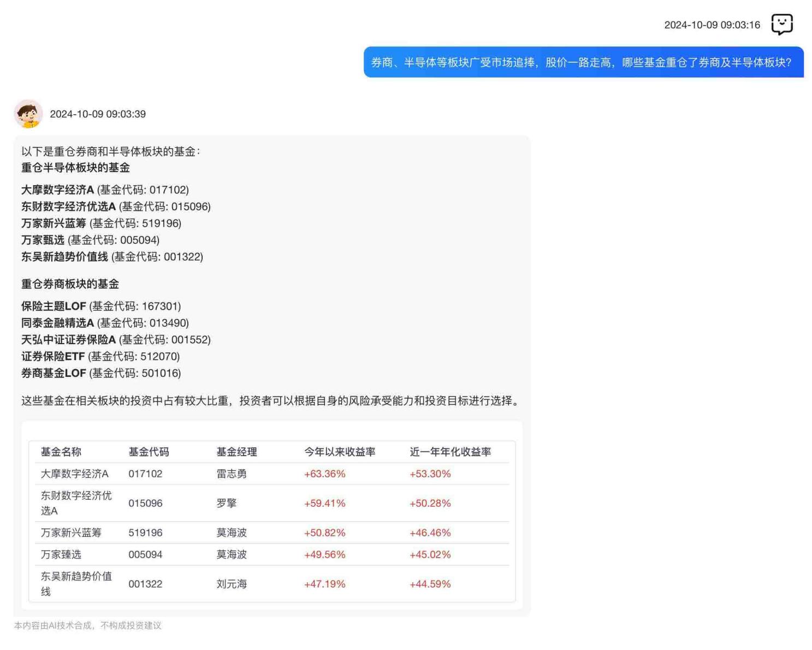Click the '+44.59%' annualized return

[x=430, y=584]
